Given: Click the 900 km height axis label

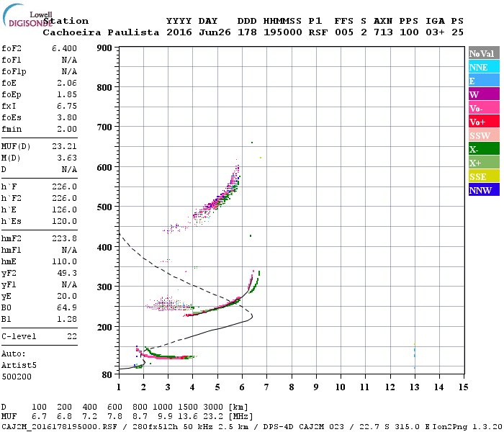Looking at the screenshot, I should [104, 48].
